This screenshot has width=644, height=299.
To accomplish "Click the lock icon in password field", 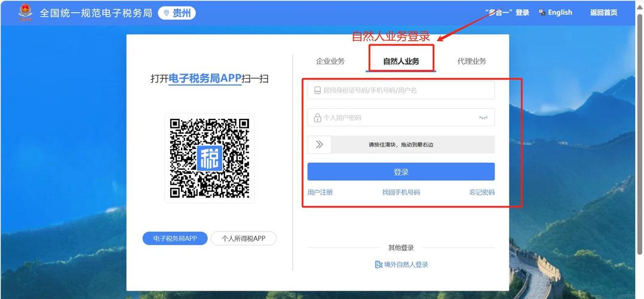I will [x=317, y=118].
